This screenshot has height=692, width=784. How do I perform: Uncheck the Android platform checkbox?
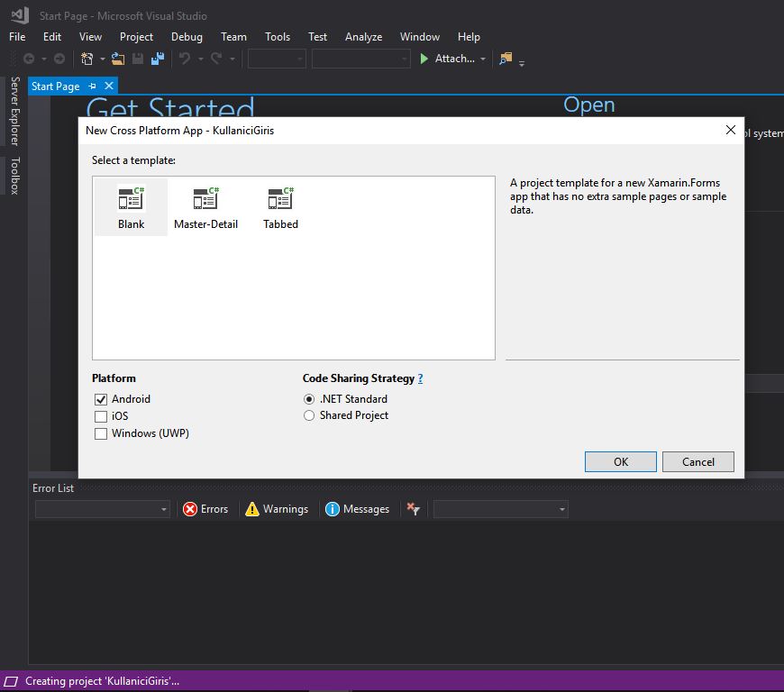tap(101, 399)
